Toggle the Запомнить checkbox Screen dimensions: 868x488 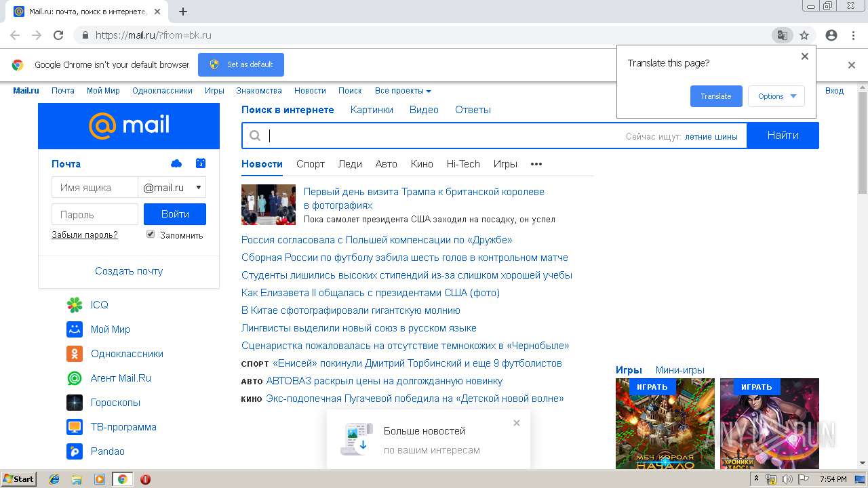151,234
